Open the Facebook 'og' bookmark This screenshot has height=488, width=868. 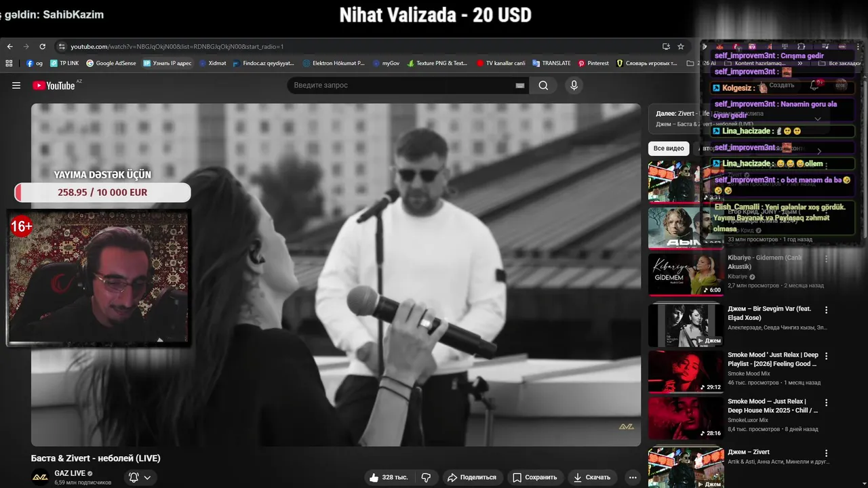point(35,63)
